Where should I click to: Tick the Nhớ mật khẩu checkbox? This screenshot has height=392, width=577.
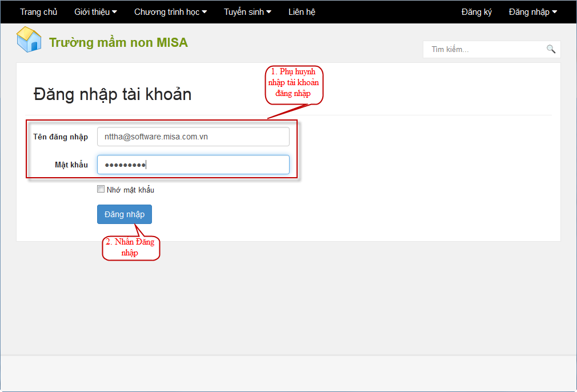pyautogui.click(x=101, y=189)
